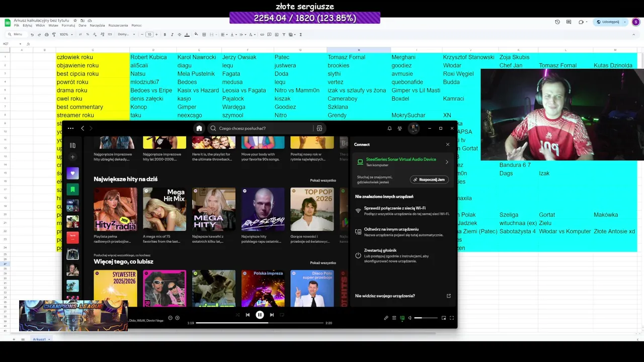Skip to next track in Spotify
The image size is (644, 362).
point(272,315)
